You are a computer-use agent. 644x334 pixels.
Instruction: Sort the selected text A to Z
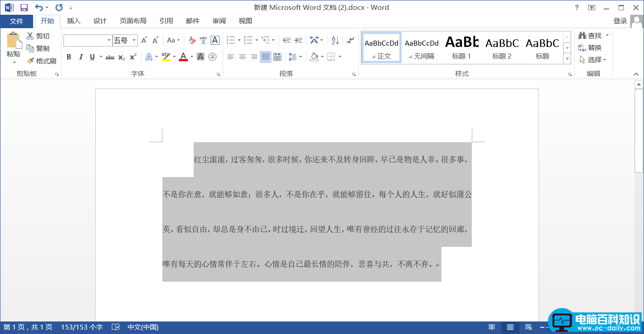point(335,40)
